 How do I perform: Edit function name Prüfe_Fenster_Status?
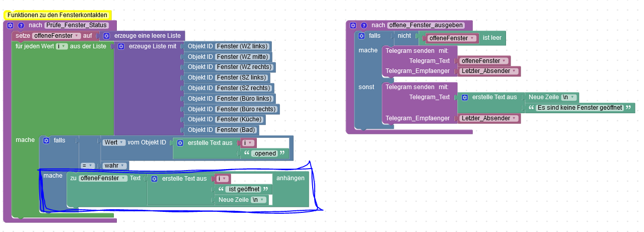click(77, 25)
